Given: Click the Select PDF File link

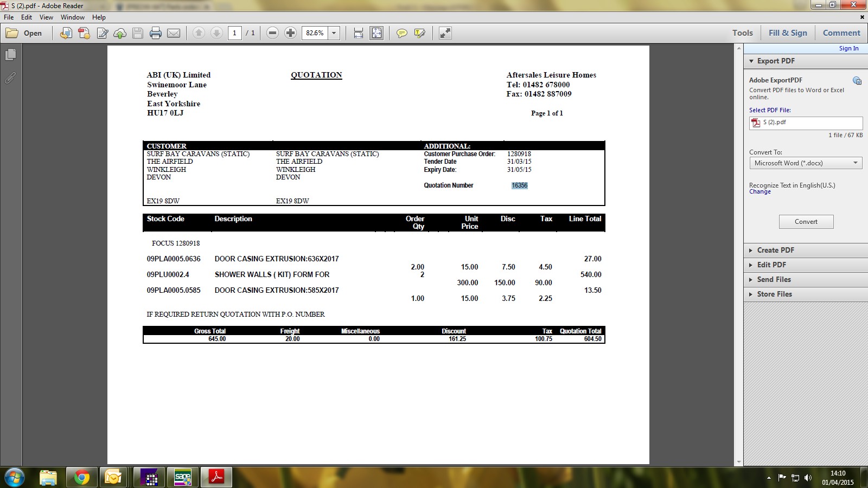Looking at the screenshot, I should [770, 110].
